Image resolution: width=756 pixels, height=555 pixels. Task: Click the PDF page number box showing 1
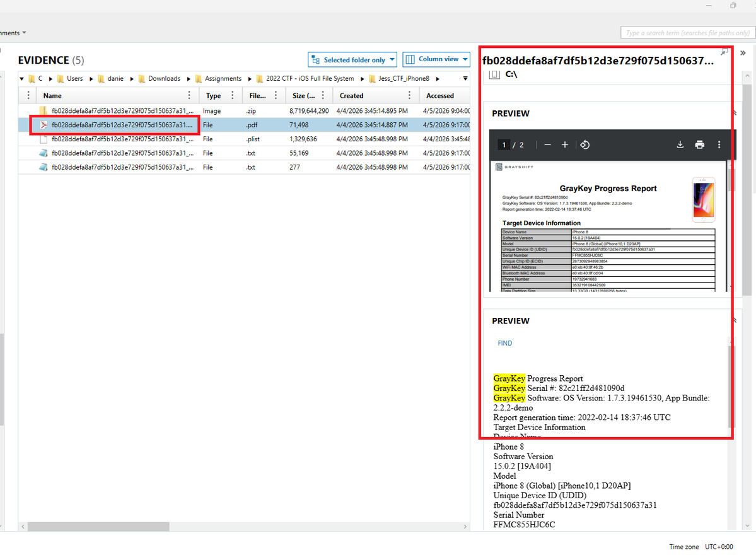[x=504, y=144]
